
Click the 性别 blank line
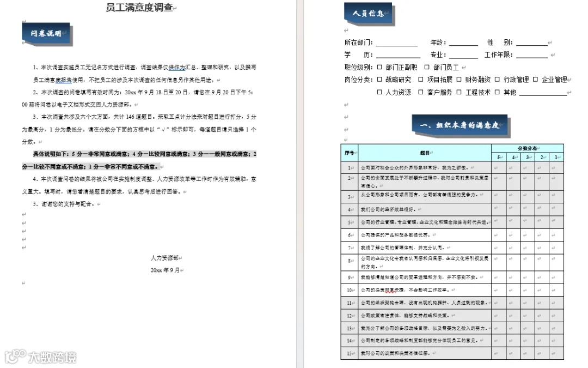tap(532, 43)
